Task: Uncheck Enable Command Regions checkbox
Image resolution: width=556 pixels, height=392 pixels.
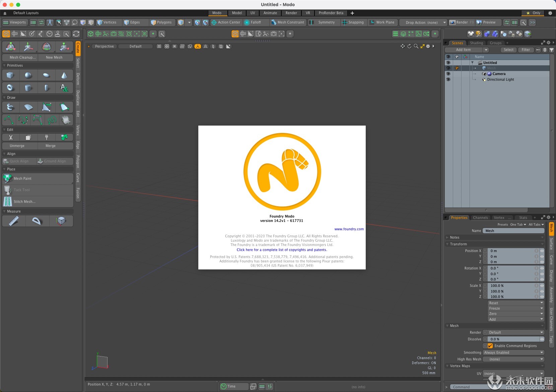Action: click(x=490, y=346)
